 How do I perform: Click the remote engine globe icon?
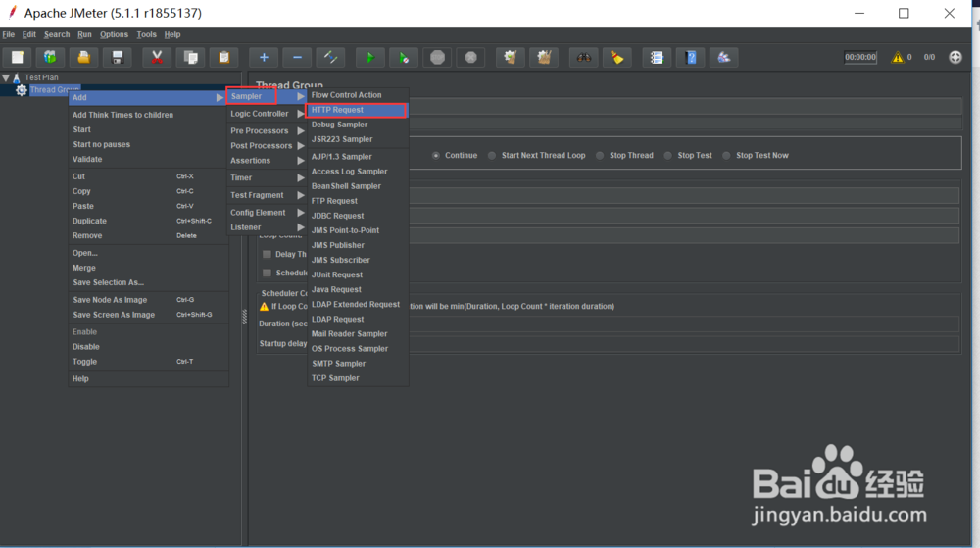pos(955,57)
